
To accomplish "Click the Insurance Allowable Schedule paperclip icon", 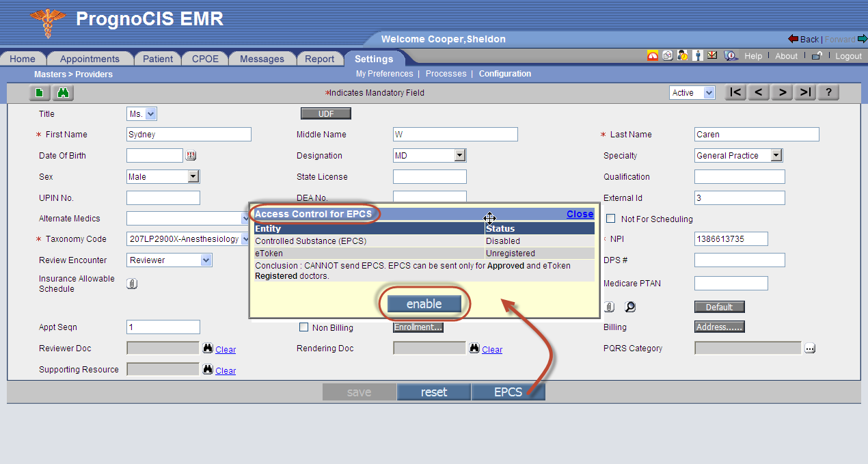I will pos(132,284).
